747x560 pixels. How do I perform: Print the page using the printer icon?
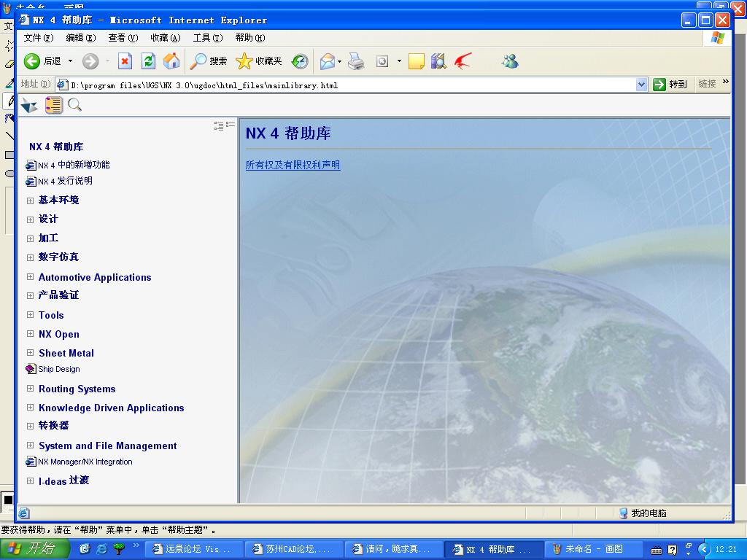[356, 61]
